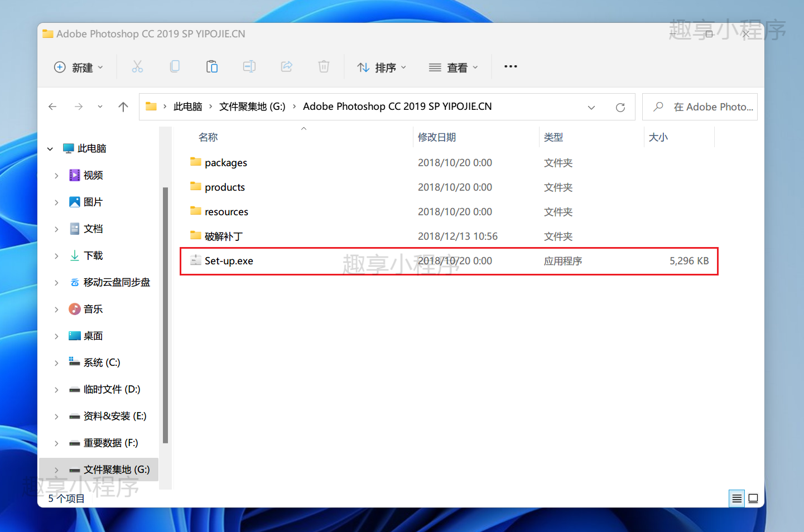Click the Share icon in toolbar
The width and height of the screenshot is (804, 532).
pos(287,67)
